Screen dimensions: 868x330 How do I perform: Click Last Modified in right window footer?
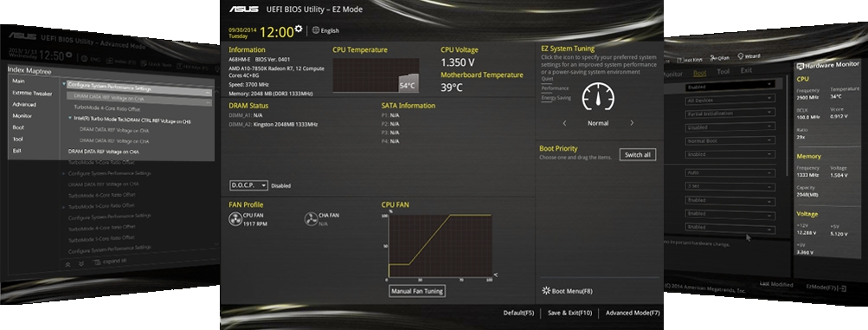(776, 284)
